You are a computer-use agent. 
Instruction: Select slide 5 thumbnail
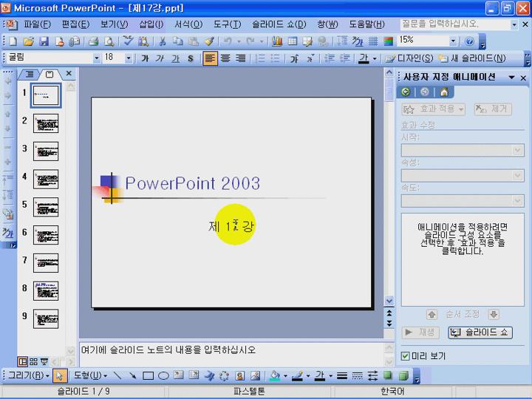click(x=46, y=207)
